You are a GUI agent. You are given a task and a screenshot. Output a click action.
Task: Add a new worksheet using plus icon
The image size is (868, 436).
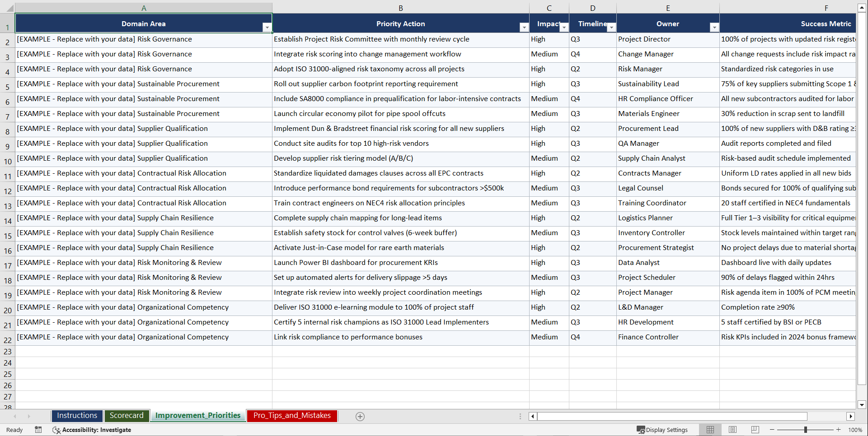(x=360, y=416)
